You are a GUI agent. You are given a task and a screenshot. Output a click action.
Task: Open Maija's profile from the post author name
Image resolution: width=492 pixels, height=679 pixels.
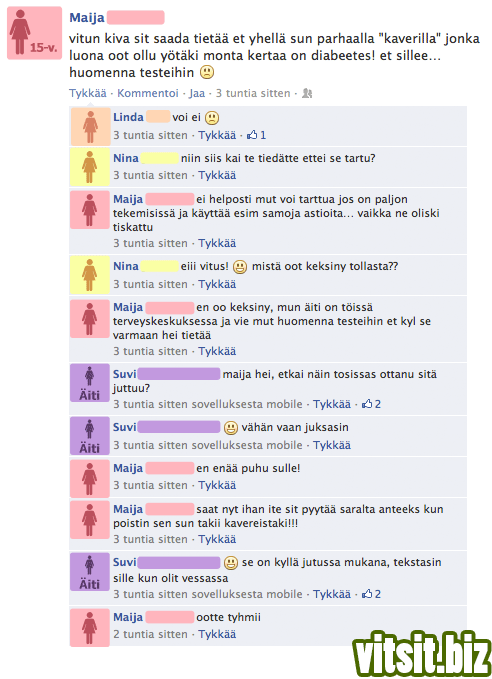(x=87, y=18)
